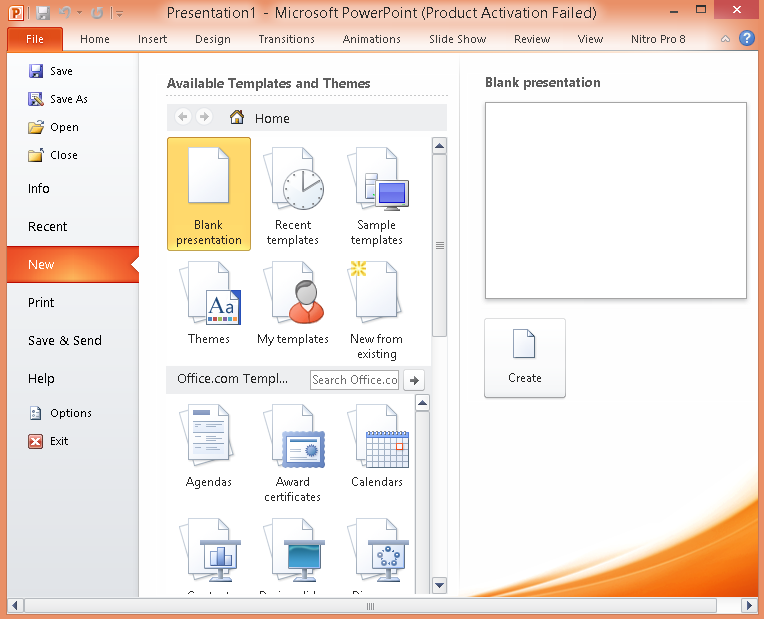Click the Search Office.com templates field
The height and width of the screenshot is (619, 764).
(354, 380)
